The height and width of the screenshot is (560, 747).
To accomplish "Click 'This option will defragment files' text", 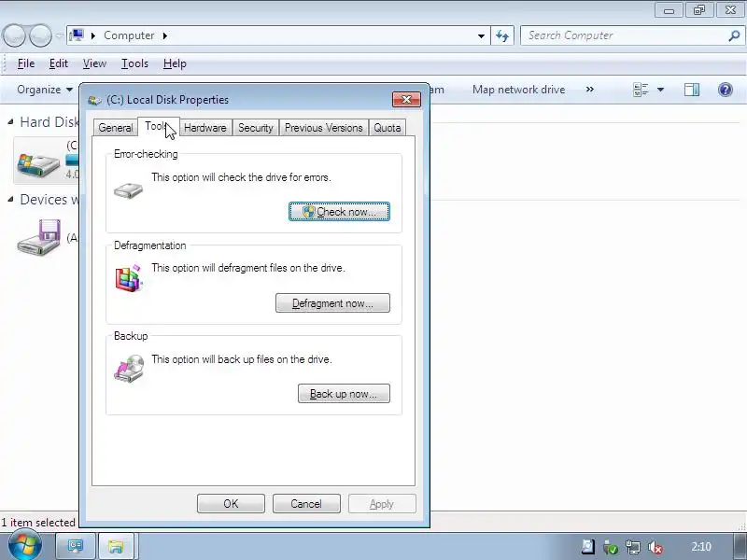I will [x=248, y=268].
